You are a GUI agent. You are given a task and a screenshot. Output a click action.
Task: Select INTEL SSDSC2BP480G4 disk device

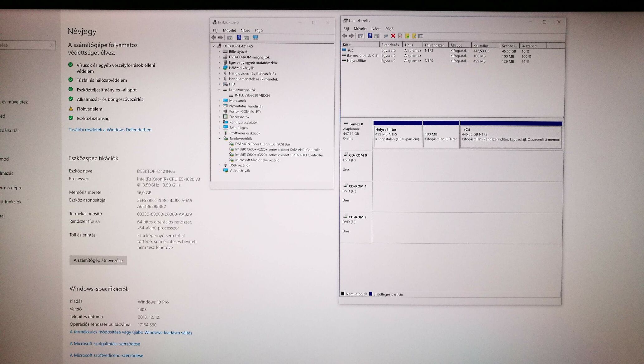(252, 95)
